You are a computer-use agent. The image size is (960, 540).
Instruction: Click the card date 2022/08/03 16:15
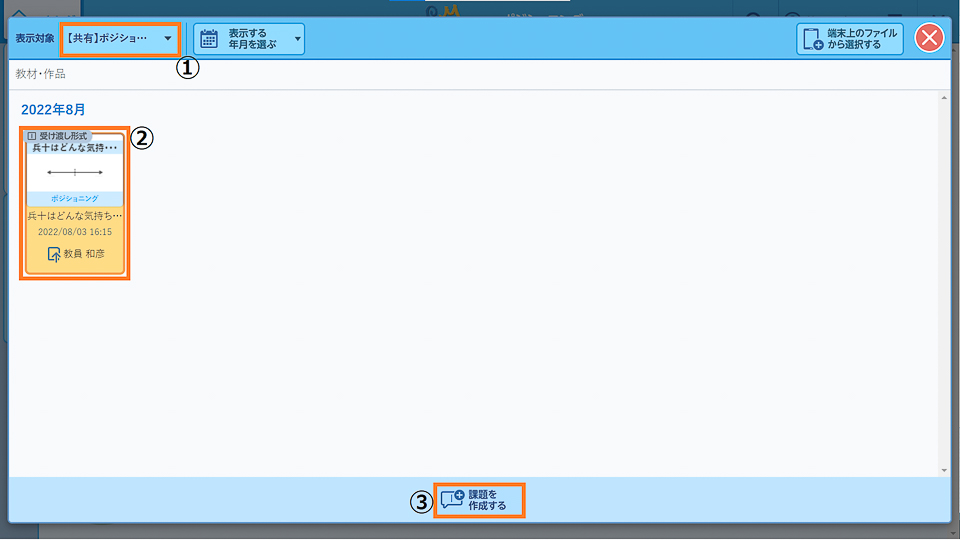(x=75, y=231)
